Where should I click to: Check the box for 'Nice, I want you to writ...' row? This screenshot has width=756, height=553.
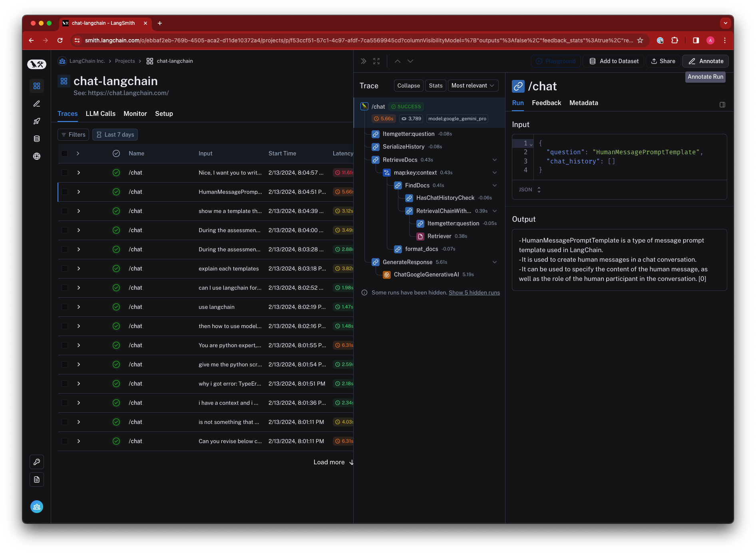click(x=65, y=173)
